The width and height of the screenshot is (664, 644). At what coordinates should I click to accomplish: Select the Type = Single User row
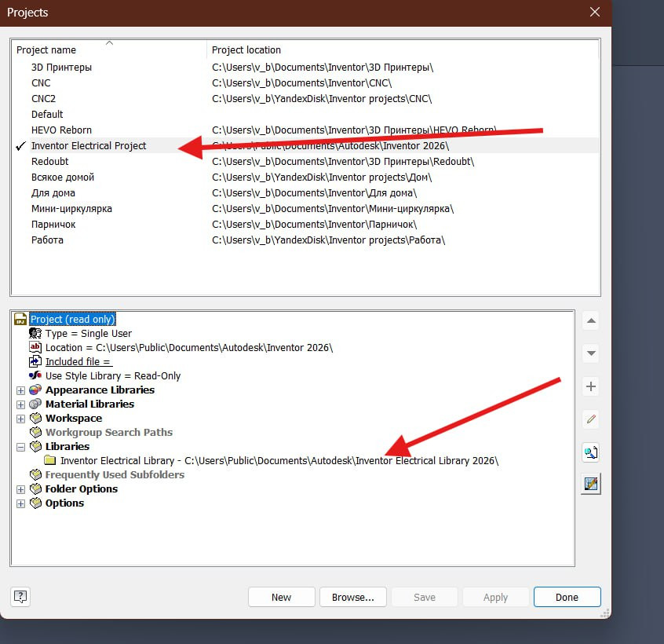click(89, 334)
